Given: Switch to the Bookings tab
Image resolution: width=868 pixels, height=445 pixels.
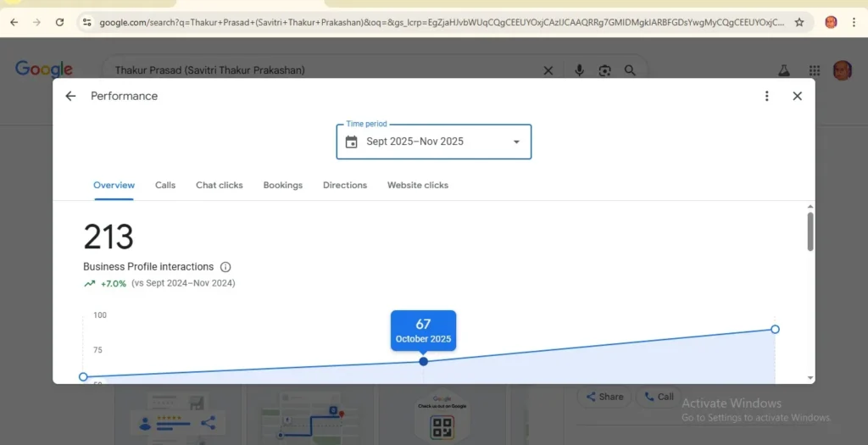Looking at the screenshot, I should coord(283,186).
